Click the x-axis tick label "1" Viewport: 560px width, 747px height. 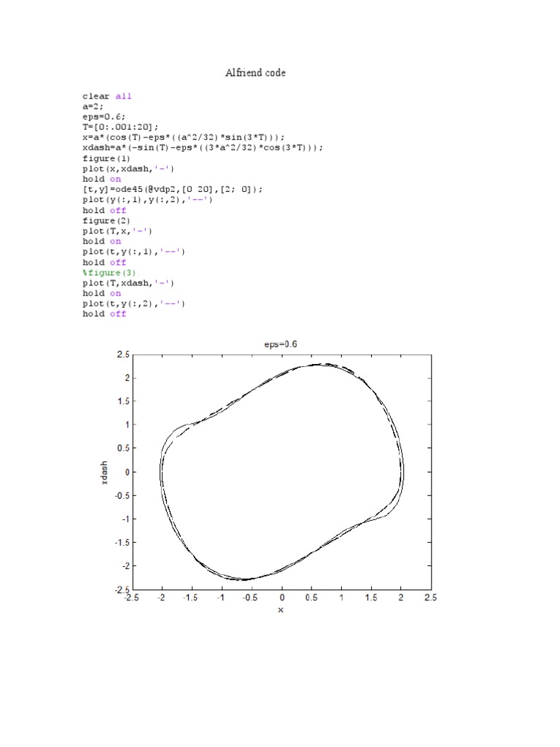coord(341,598)
